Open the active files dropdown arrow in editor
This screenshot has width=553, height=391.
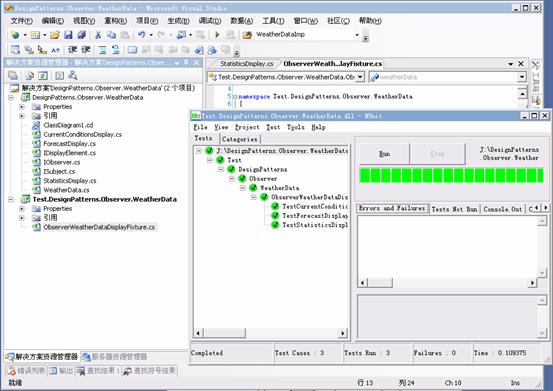pos(511,64)
